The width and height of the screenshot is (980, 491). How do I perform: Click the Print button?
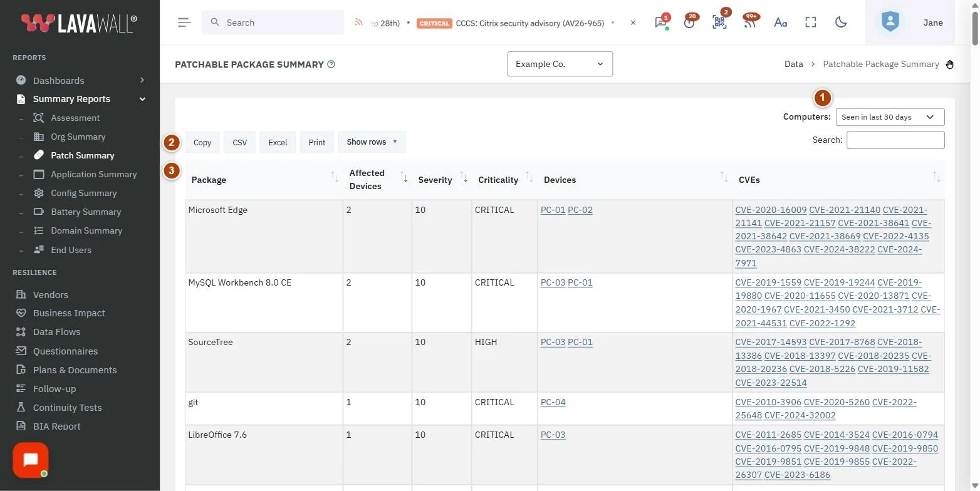click(317, 142)
